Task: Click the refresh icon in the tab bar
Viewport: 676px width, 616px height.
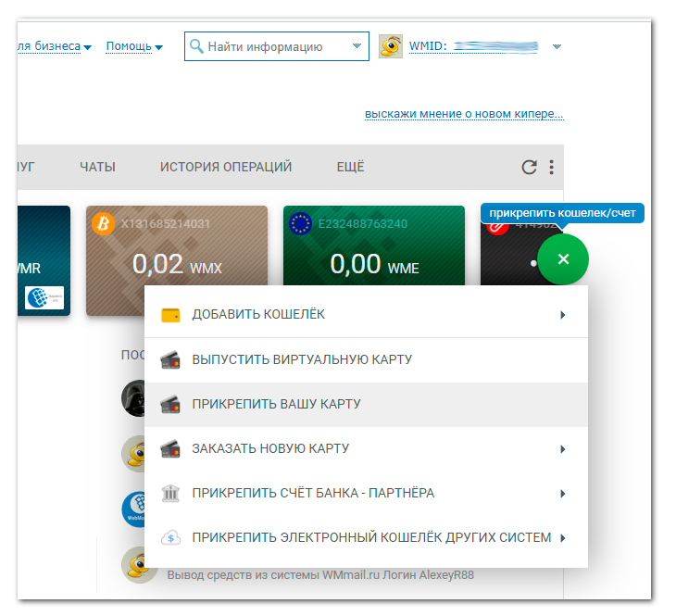Action: (x=529, y=167)
